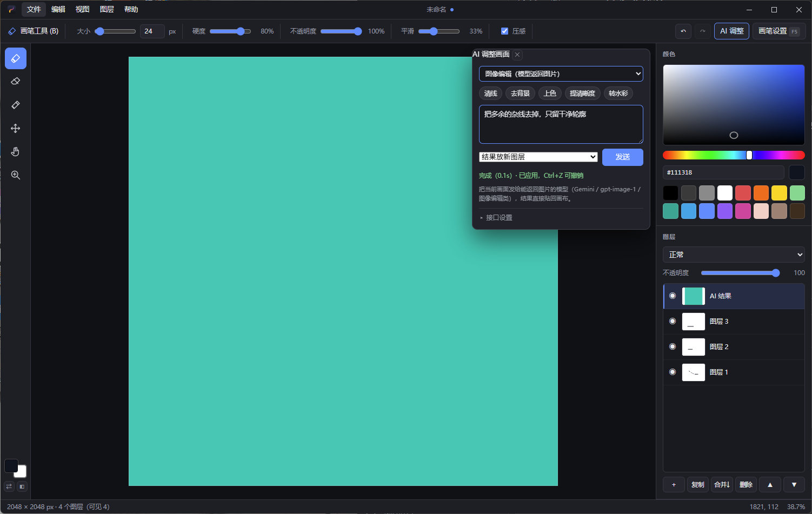Toggle visibility of 图层 2
Viewport: 812px width, 514px height.
click(x=673, y=346)
